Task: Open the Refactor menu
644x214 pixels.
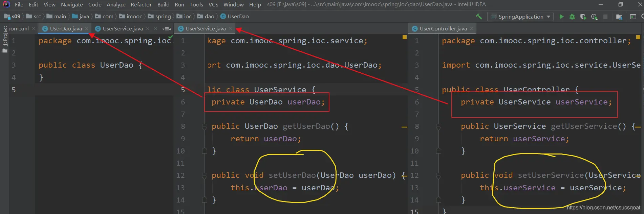Action: point(141,4)
